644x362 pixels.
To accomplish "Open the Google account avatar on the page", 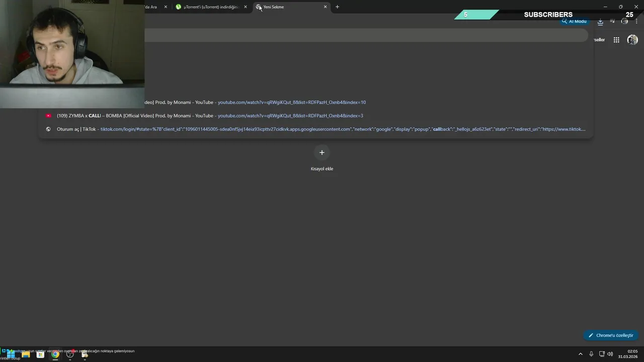I will [632, 40].
